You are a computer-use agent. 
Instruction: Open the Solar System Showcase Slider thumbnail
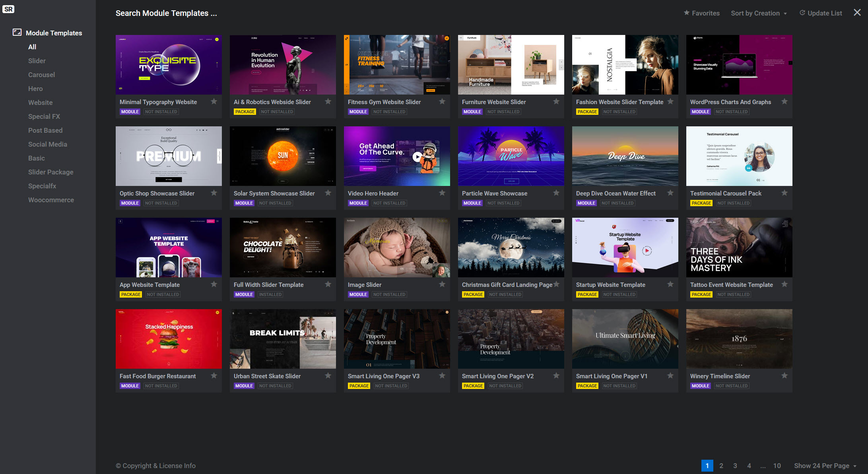[283, 156]
